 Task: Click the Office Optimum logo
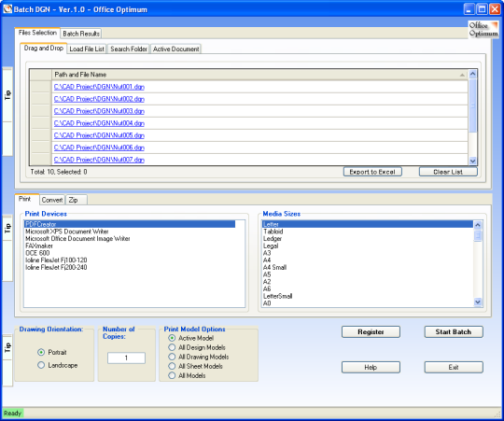pos(483,29)
